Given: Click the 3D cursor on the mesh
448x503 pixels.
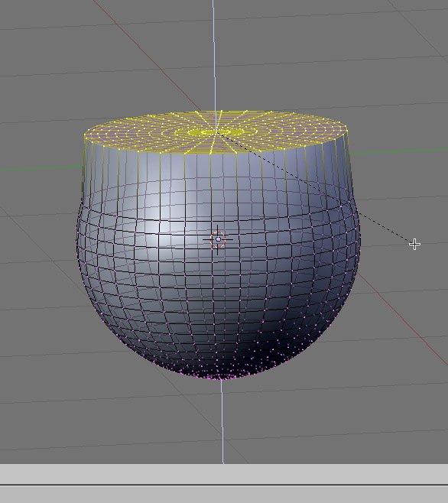Looking at the screenshot, I should [x=218, y=239].
